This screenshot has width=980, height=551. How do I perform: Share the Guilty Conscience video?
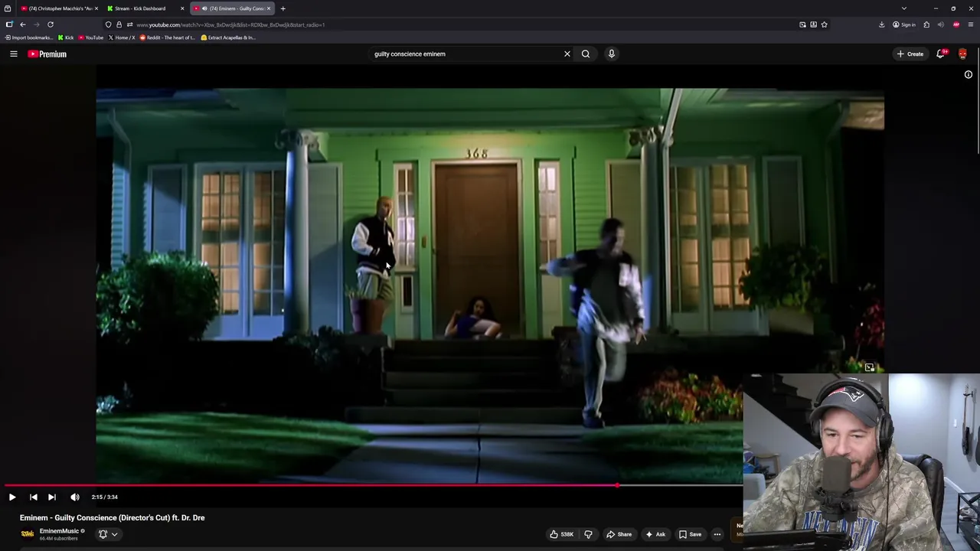(x=619, y=534)
